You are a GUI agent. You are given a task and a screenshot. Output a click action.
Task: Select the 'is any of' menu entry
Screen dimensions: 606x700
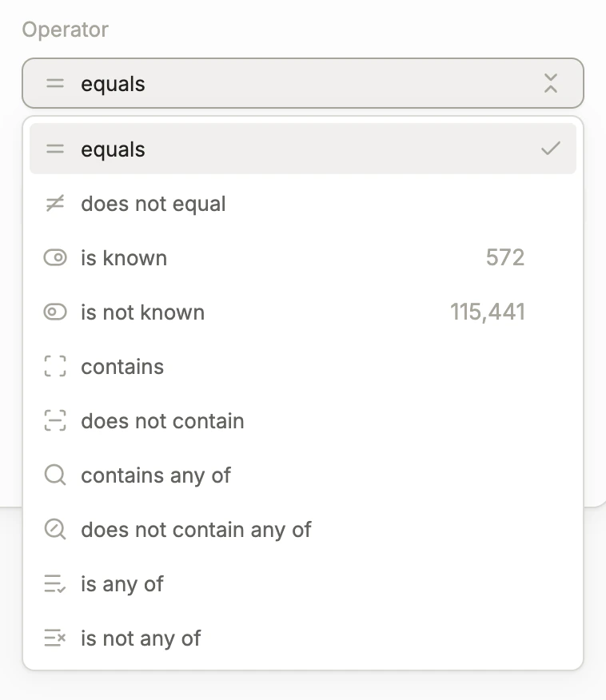(122, 583)
